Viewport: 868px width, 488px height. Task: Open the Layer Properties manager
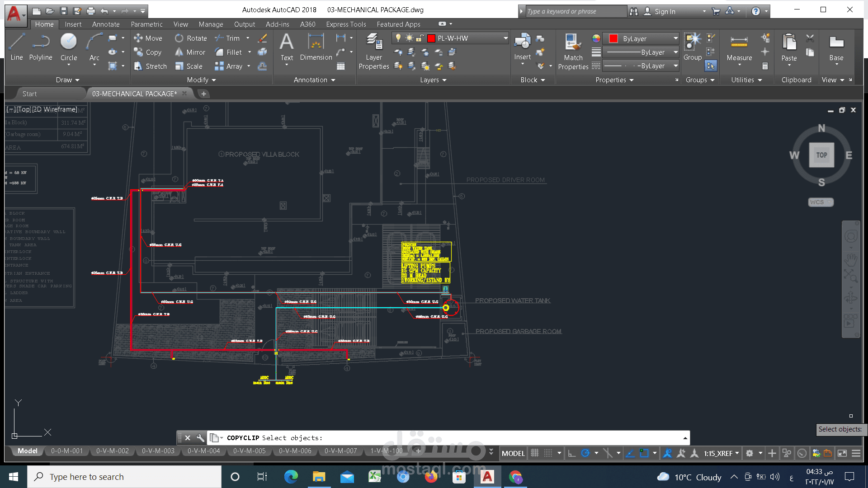coord(374,51)
